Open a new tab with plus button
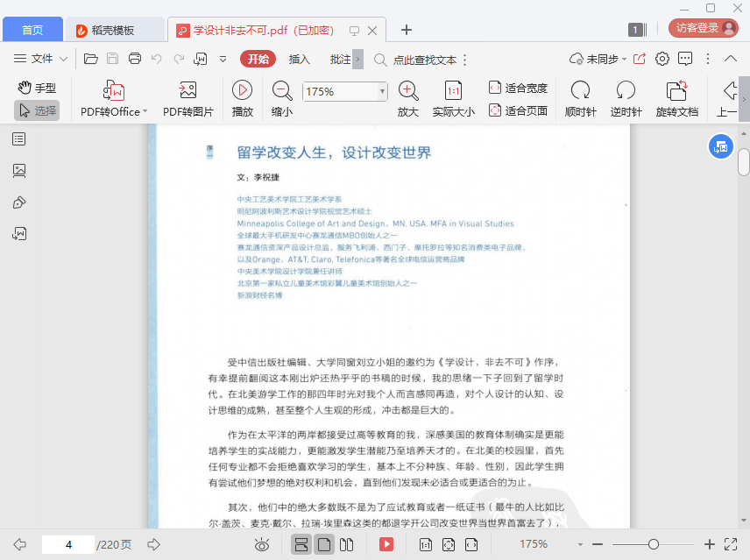Viewport: 750px width, 560px height. 406,30
